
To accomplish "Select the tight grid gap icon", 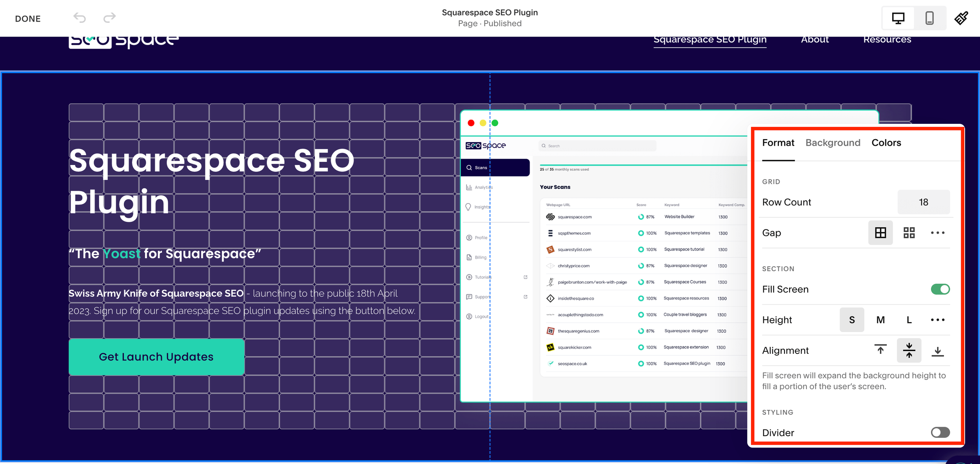I will 880,233.
